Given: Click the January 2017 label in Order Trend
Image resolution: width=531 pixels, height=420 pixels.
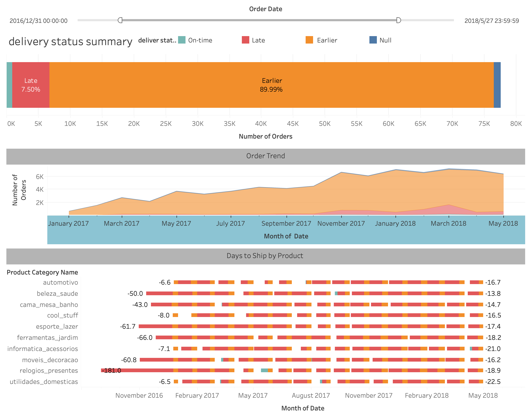Looking at the screenshot, I should [x=68, y=224].
